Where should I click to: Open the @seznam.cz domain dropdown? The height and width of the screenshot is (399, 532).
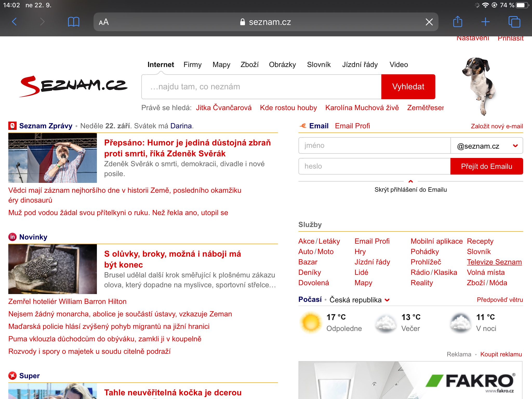(x=487, y=146)
